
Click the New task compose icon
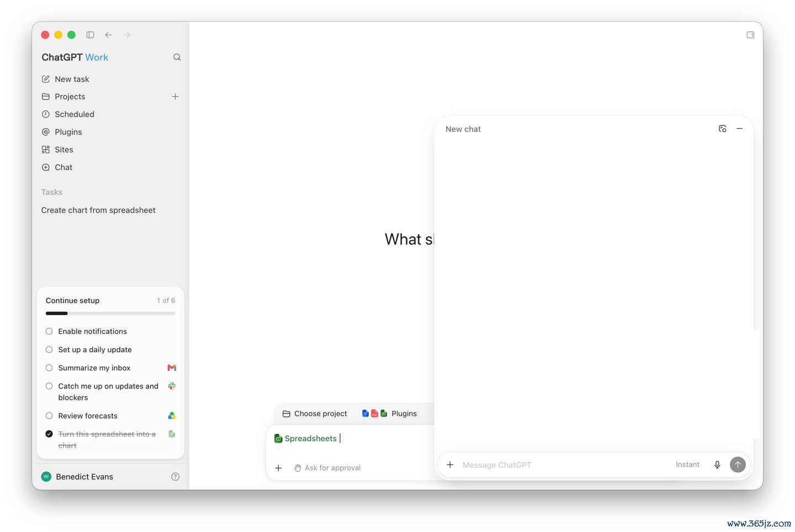point(46,79)
